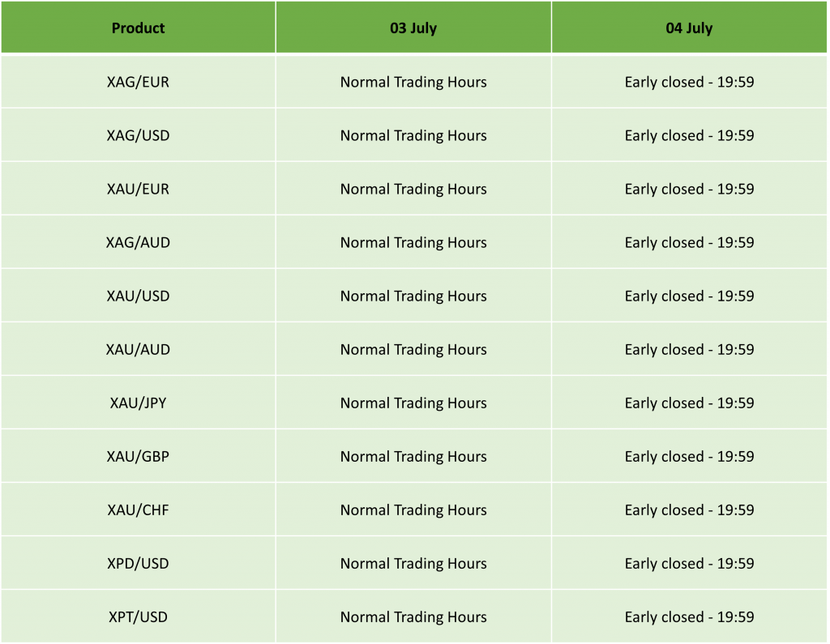
Task: Click XPD/USD Normal Trading Hours cell
Action: 413,563
